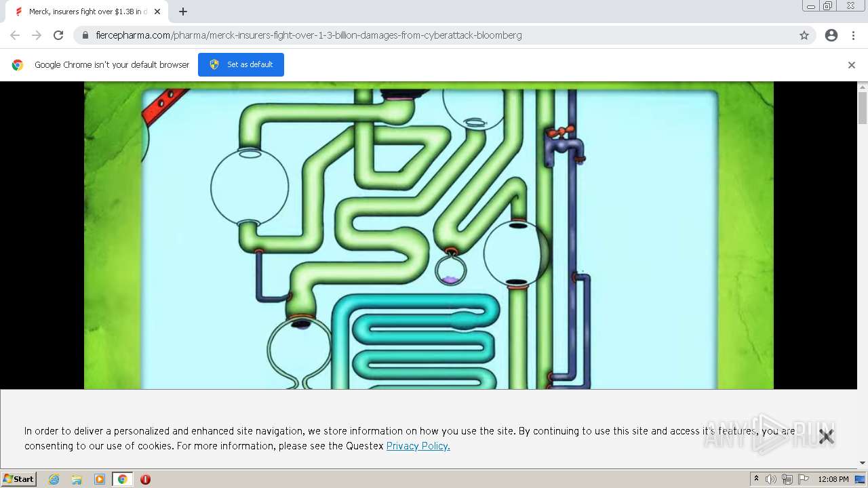Show hidden system tray icons
The height and width of the screenshot is (488, 868).
point(756,479)
